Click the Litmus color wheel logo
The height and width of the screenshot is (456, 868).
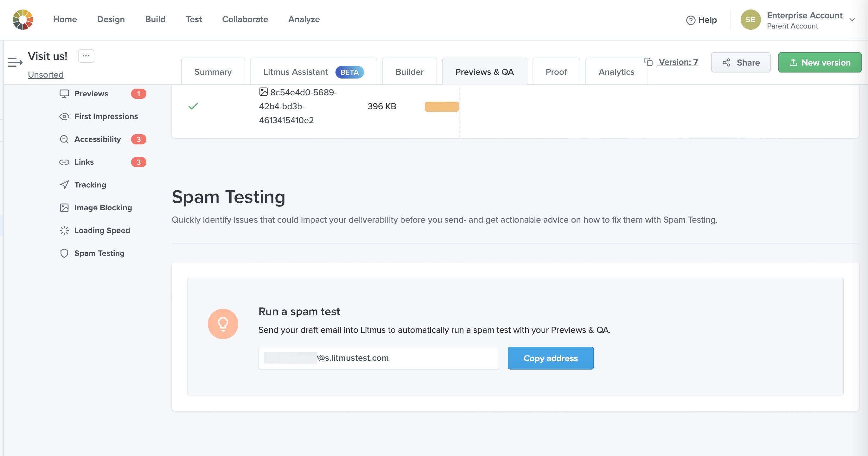22,20
